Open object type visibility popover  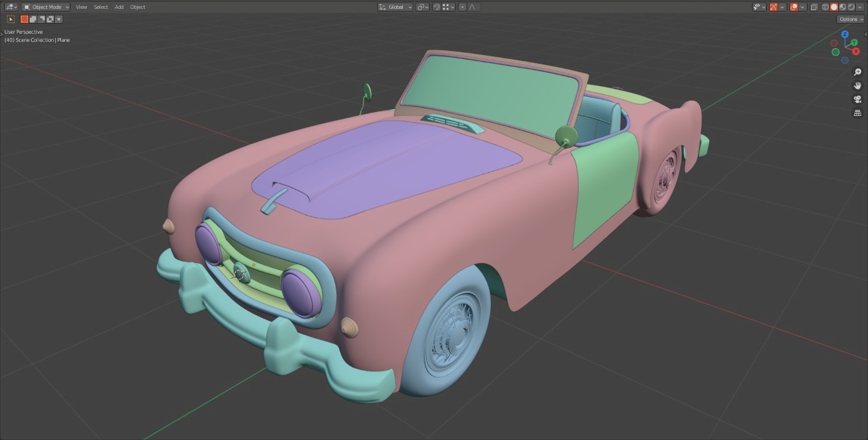pyautogui.click(x=759, y=7)
